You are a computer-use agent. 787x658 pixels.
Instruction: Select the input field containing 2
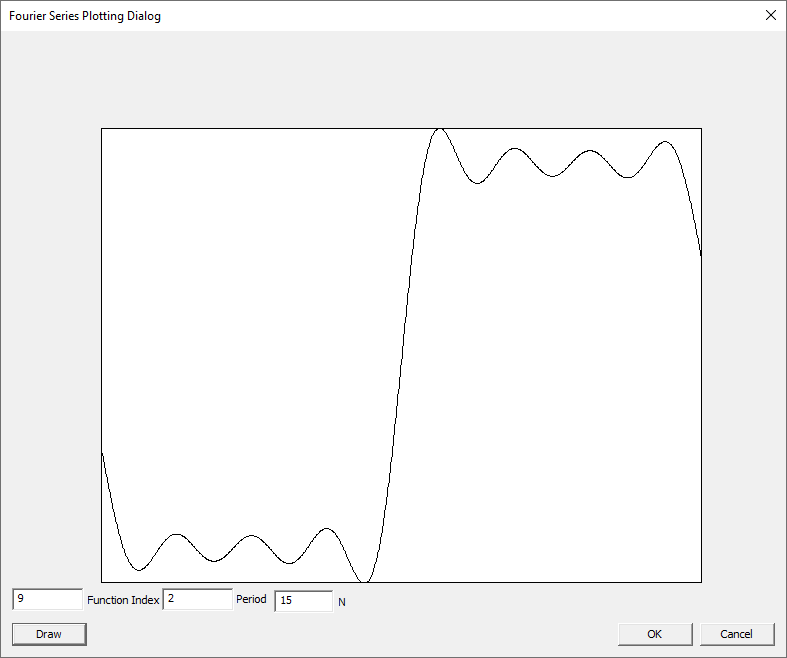point(197,599)
